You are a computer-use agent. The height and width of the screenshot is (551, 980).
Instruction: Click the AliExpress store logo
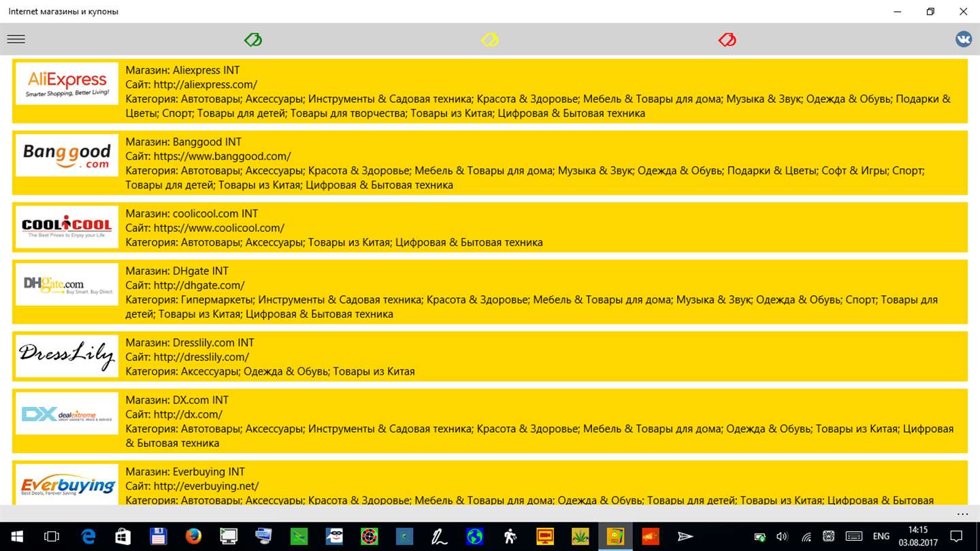pos(67,84)
